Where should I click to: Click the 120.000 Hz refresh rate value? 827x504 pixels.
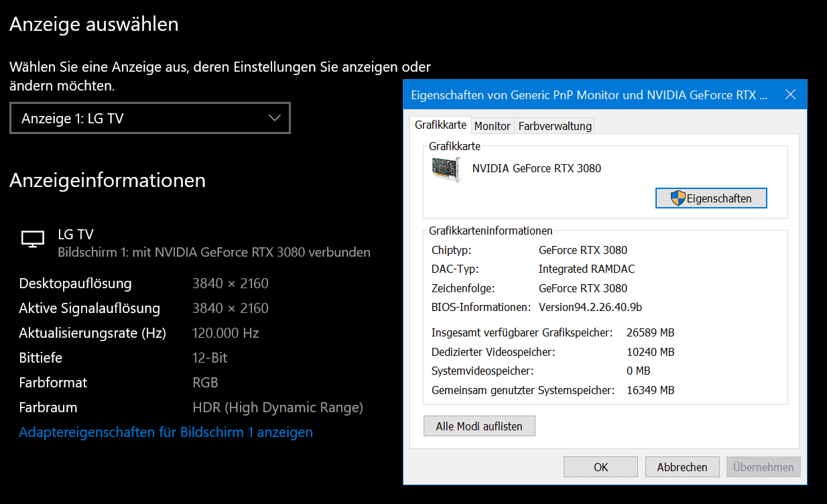(226, 333)
